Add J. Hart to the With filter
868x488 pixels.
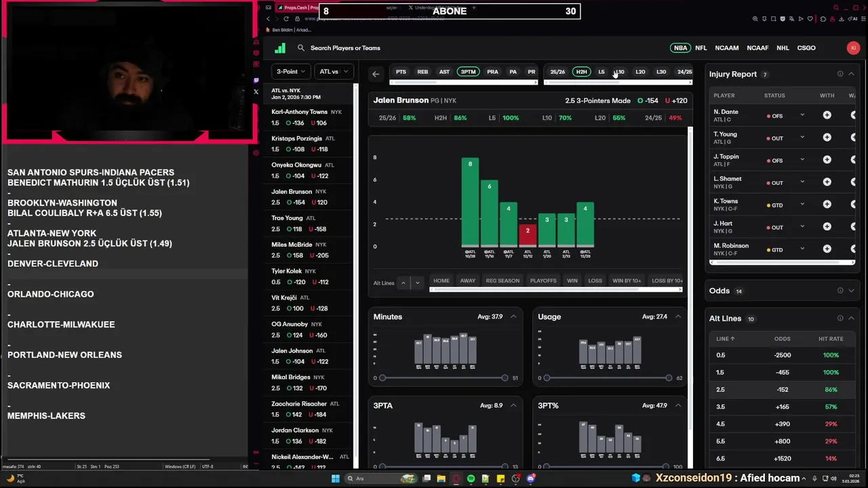click(x=827, y=227)
